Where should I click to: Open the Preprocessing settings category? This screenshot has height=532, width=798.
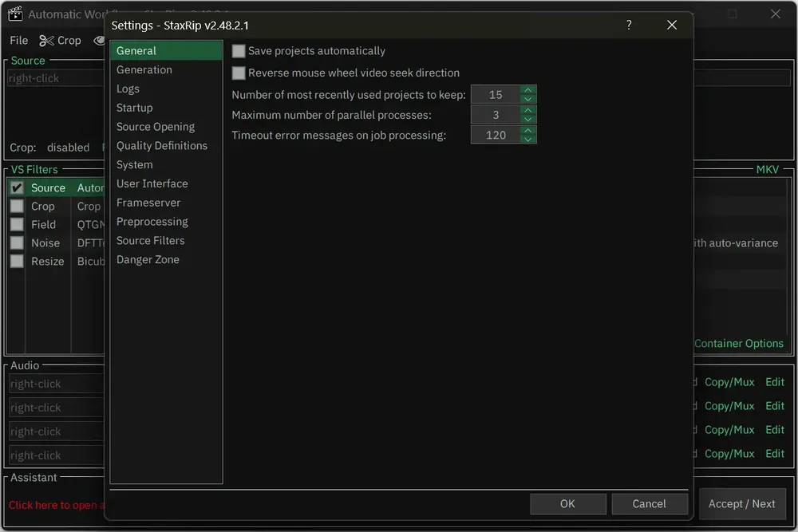167,222
